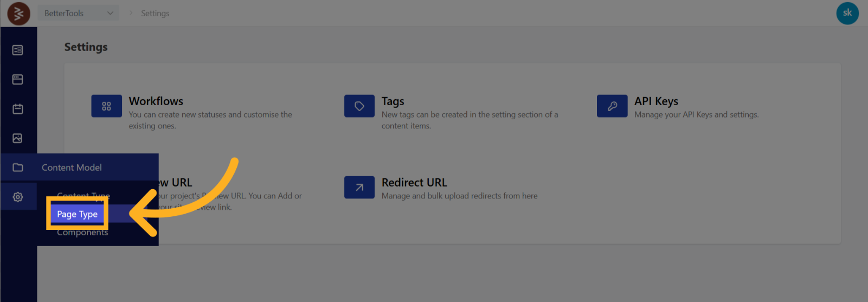Click the Redirect URL arrow icon

click(x=359, y=188)
